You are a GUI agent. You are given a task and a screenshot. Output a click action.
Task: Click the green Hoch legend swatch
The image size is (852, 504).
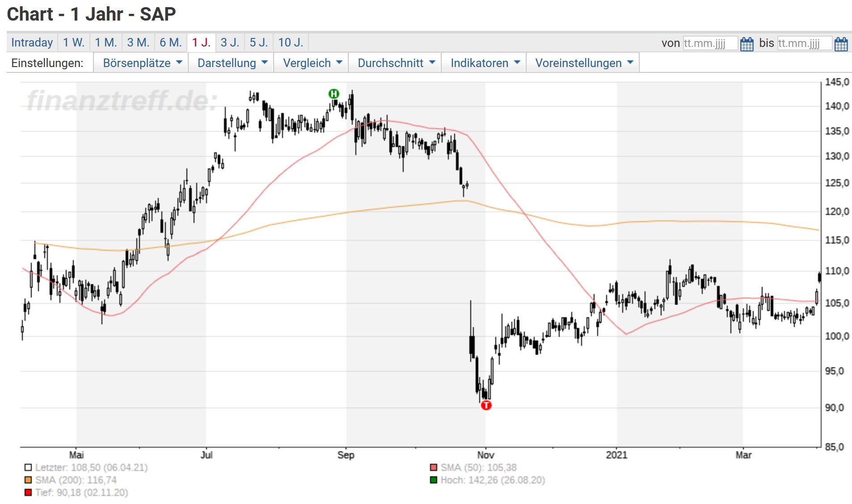coord(433,480)
